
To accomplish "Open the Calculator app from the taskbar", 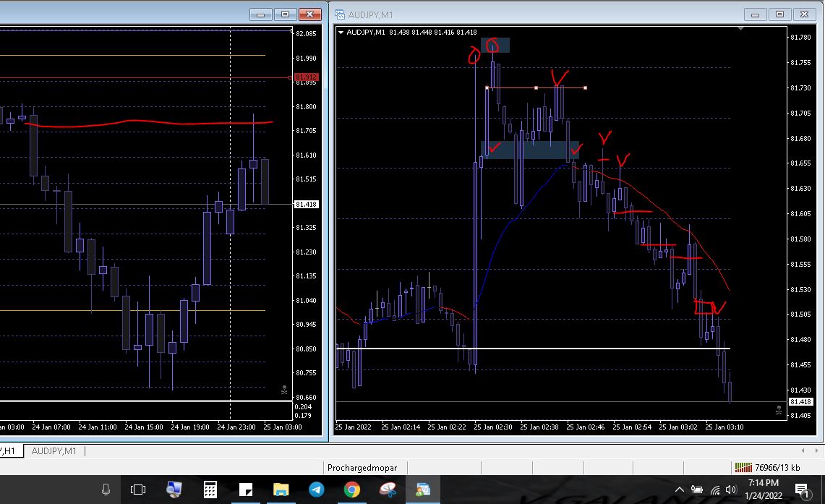I will pos(210,490).
